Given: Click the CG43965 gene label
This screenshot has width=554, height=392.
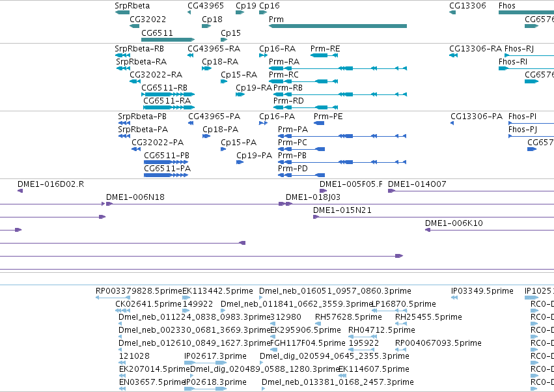Looking at the screenshot, I should point(206,6).
